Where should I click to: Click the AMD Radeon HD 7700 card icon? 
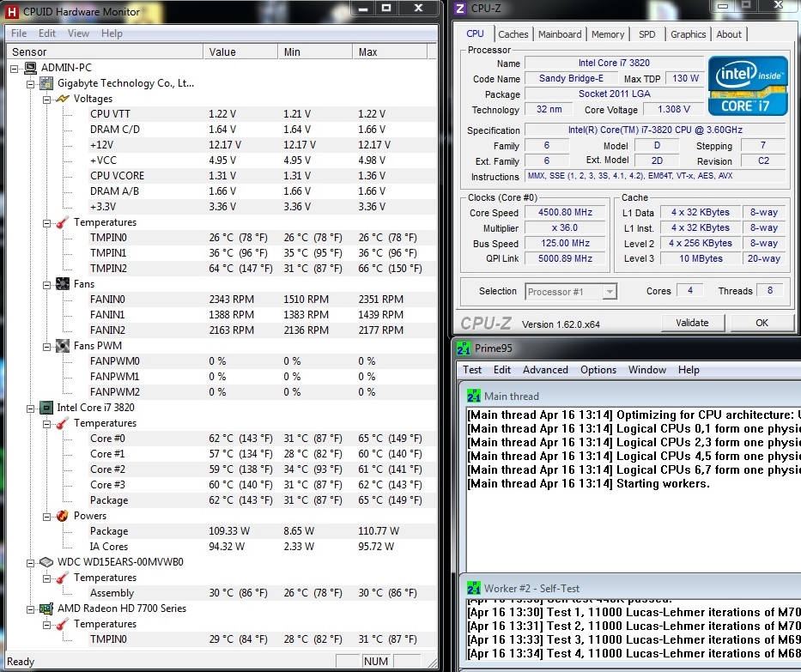point(46,608)
